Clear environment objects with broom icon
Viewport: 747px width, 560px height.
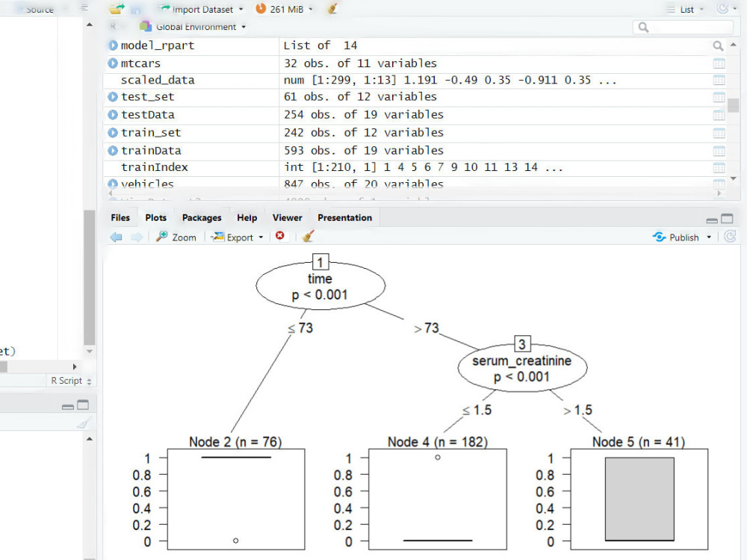(332, 8)
